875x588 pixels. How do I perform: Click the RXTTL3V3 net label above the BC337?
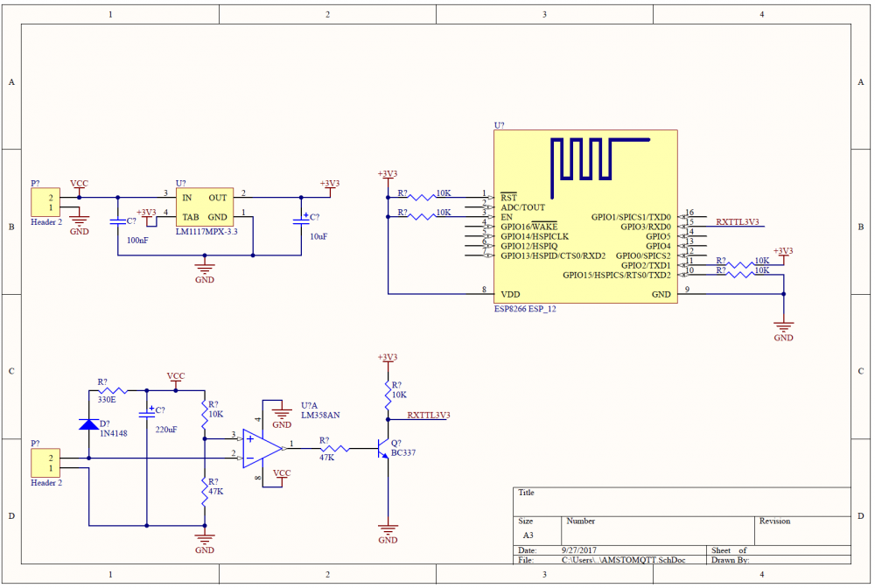coord(429,415)
